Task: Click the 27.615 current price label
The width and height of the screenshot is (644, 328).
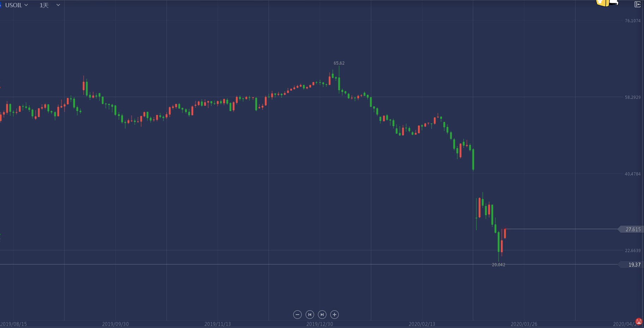Action: [x=633, y=229]
